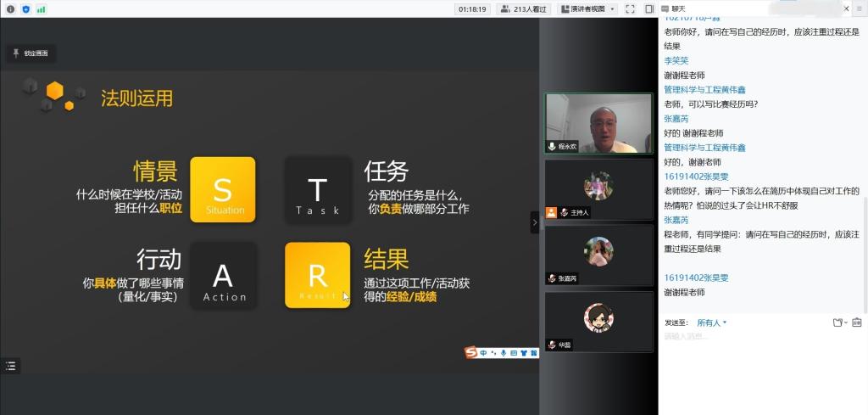
Task: Toggle the side panel icon beside fullscreen
Action: pyautogui.click(x=648, y=8)
